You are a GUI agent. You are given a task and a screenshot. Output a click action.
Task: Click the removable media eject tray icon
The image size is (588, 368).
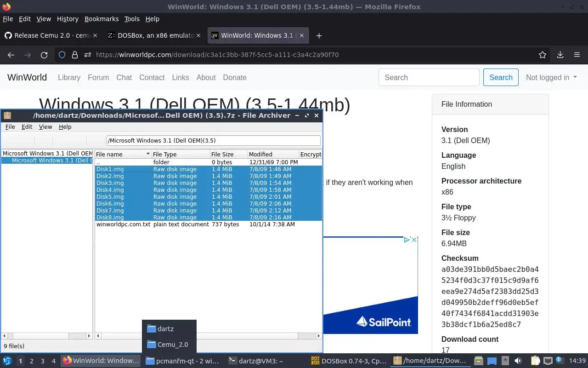coord(505,361)
